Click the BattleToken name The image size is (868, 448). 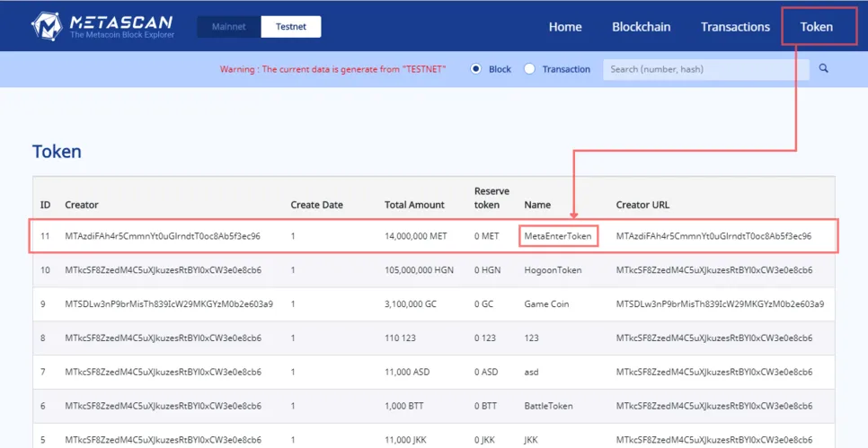click(x=548, y=406)
